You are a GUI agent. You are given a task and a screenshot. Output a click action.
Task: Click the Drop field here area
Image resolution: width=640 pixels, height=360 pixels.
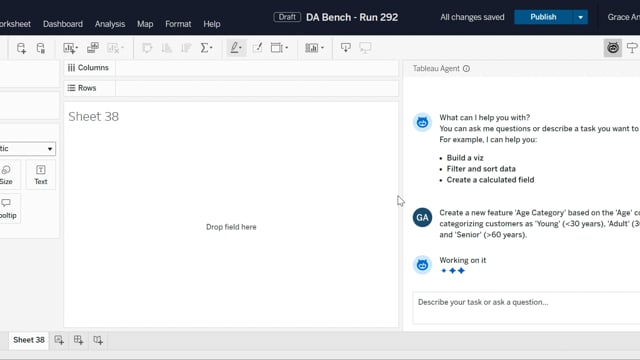(x=231, y=227)
